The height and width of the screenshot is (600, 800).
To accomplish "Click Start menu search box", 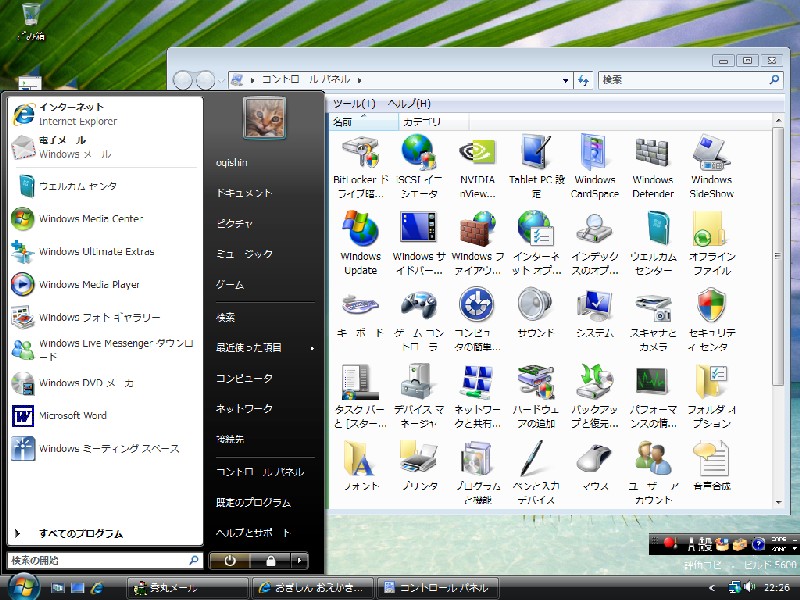I will (x=105, y=560).
